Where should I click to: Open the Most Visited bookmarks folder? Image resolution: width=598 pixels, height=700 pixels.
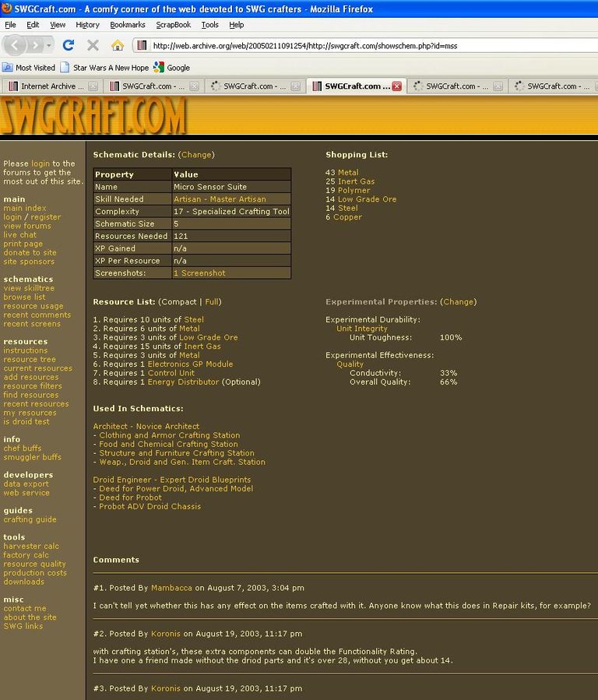pos(30,68)
